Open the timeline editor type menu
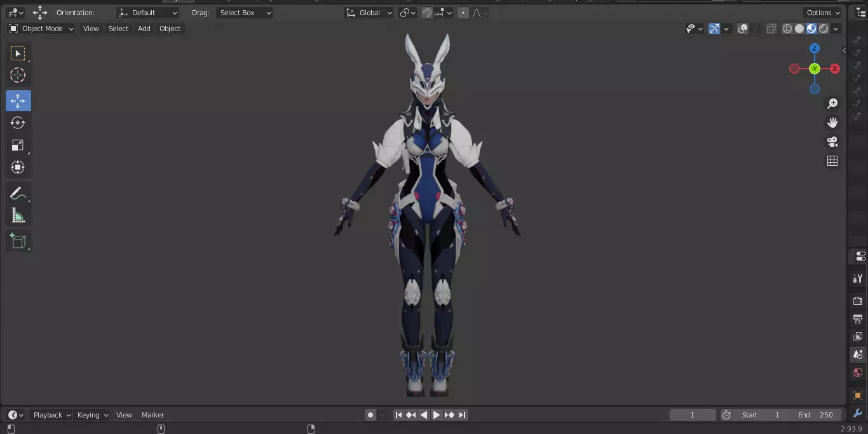868x434 pixels. click(15, 415)
